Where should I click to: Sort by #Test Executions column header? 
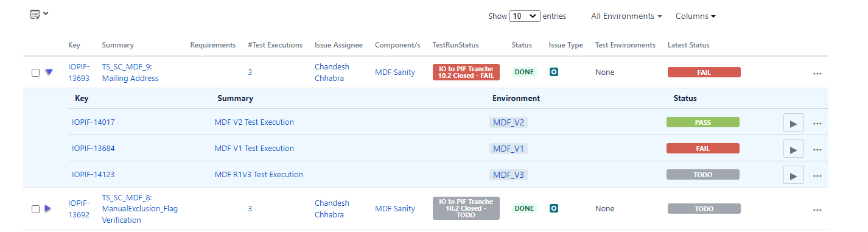(x=275, y=45)
